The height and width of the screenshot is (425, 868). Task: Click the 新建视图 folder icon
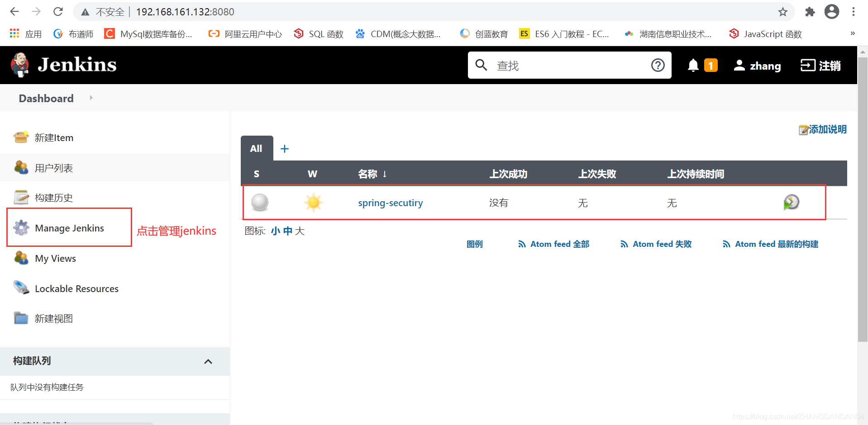[21, 318]
